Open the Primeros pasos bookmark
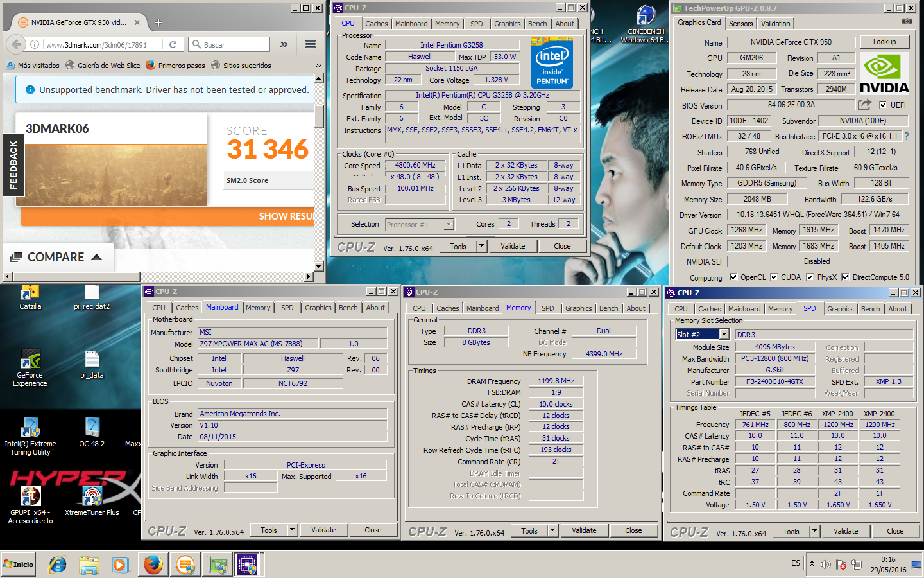Screen dimensions: 924x578 click(175, 66)
